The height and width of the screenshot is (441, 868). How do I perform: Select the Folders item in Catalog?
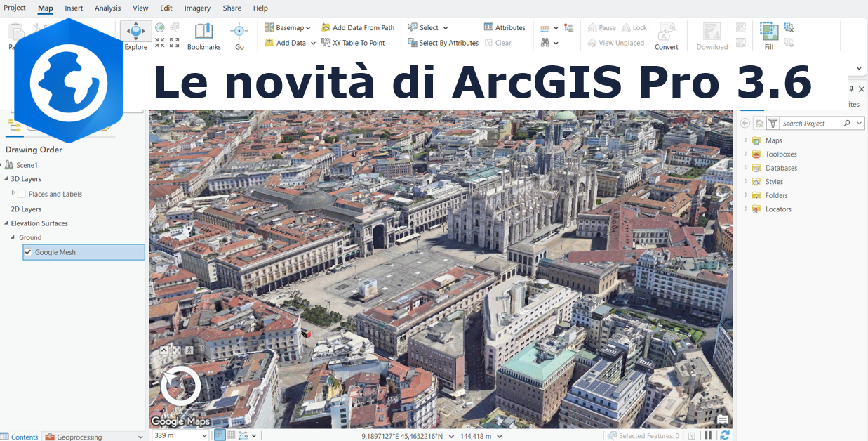click(x=776, y=195)
